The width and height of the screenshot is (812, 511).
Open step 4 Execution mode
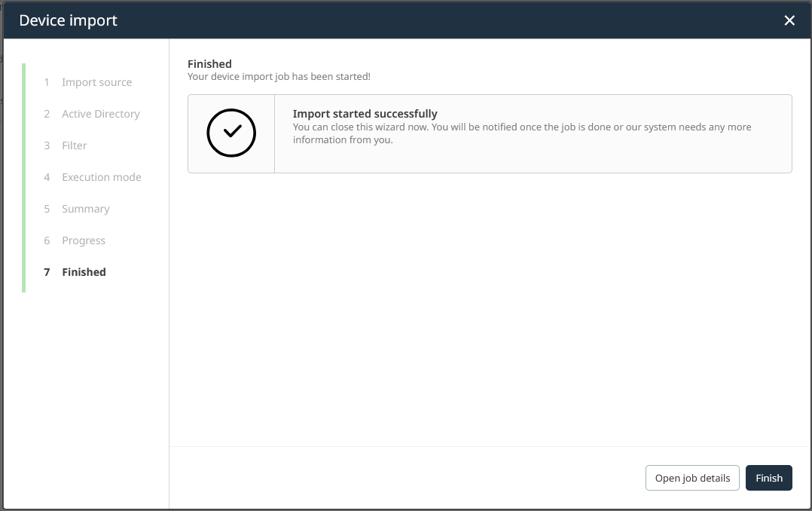tap(101, 177)
